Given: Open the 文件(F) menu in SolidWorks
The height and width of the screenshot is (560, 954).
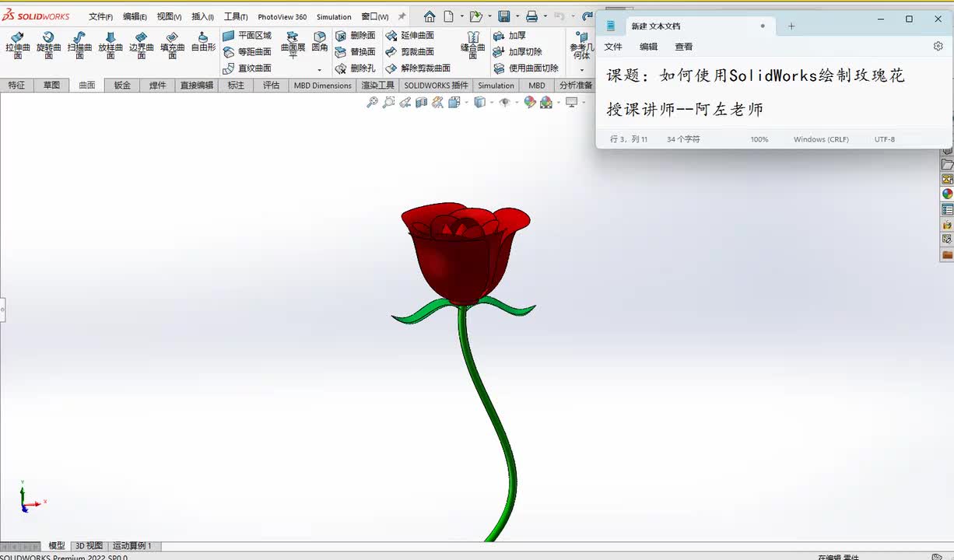Looking at the screenshot, I should [100, 16].
